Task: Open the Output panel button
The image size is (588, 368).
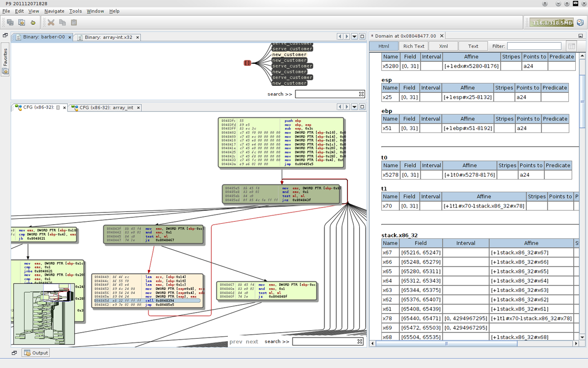Action: click(35, 353)
